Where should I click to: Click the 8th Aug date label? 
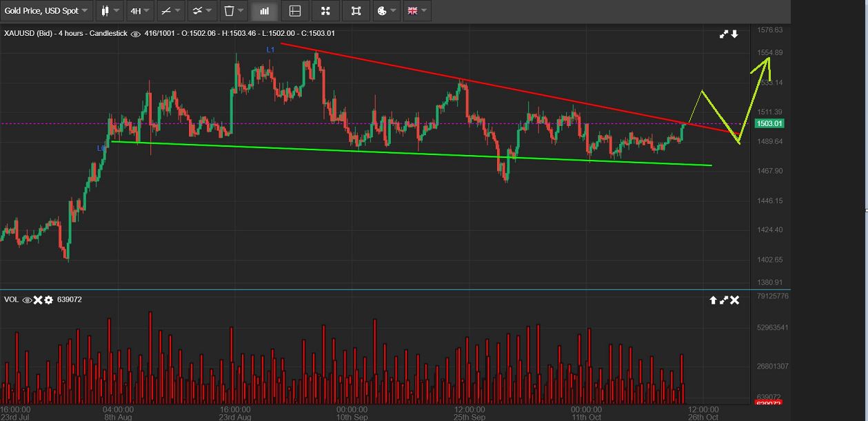click(x=118, y=417)
